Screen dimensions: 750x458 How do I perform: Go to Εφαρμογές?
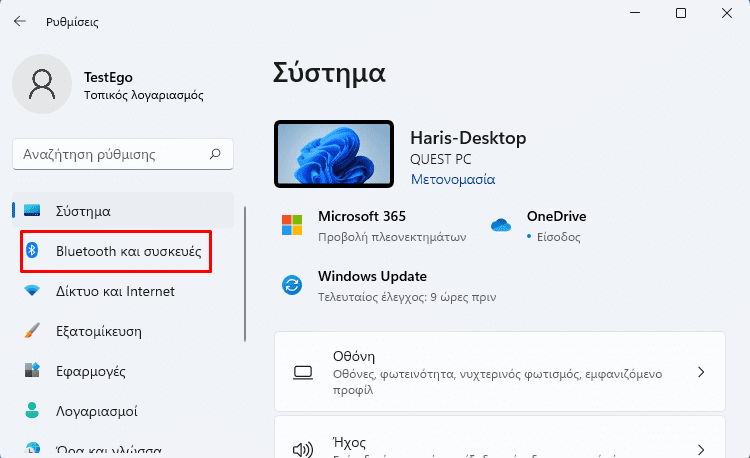point(123,371)
